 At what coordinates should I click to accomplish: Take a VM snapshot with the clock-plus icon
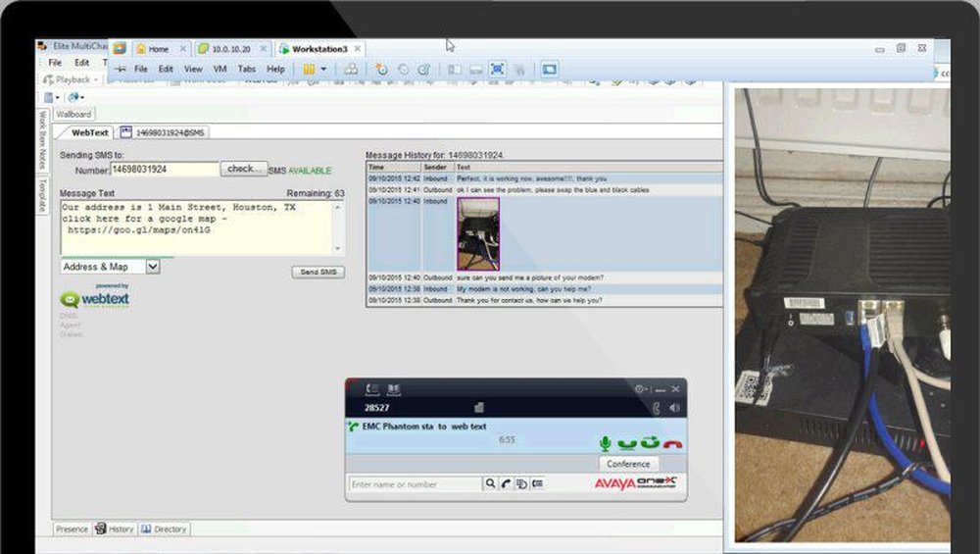coord(381,70)
